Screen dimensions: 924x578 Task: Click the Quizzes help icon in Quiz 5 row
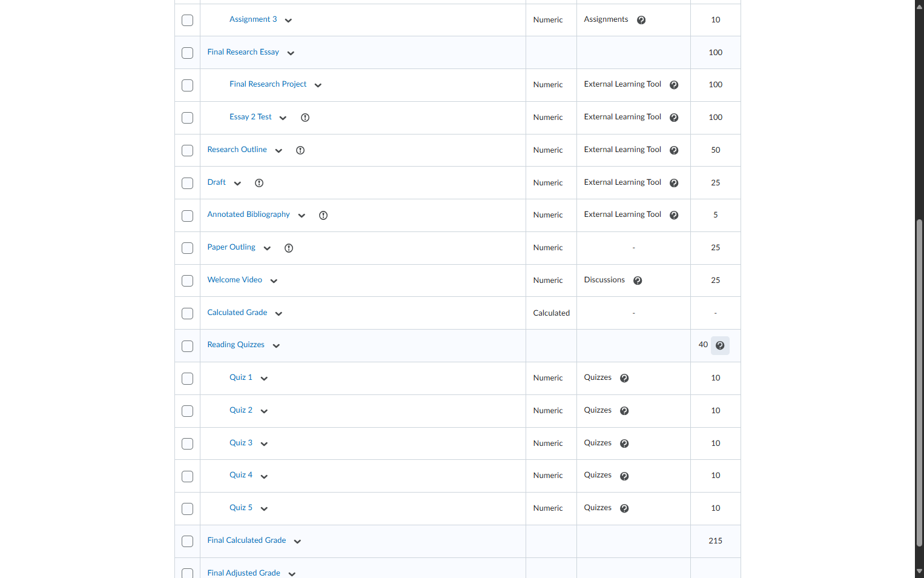coord(624,508)
